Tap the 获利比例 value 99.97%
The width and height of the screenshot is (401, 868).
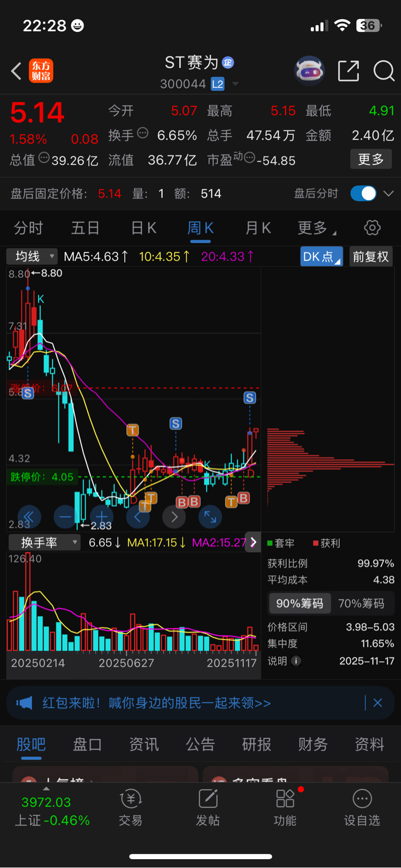tap(375, 563)
